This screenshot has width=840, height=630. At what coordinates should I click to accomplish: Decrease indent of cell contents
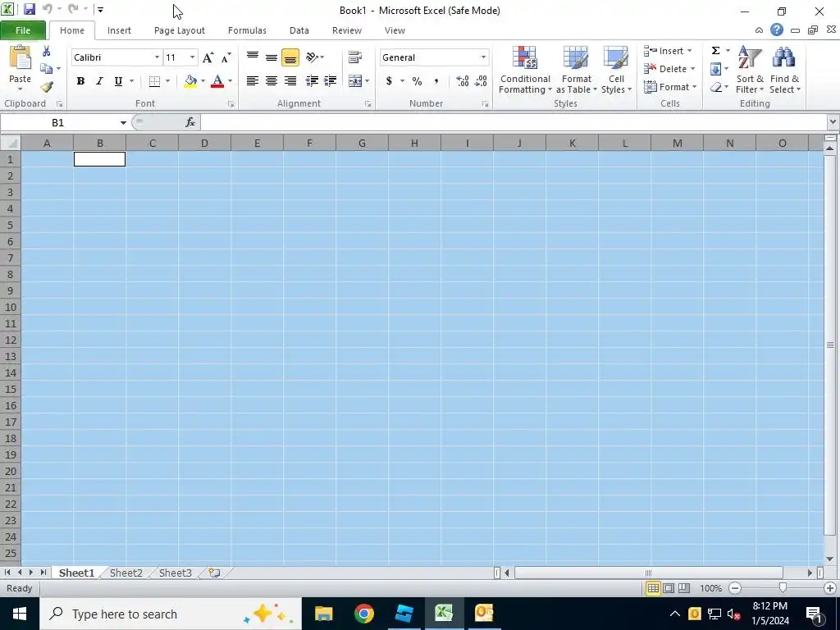pos(311,81)
